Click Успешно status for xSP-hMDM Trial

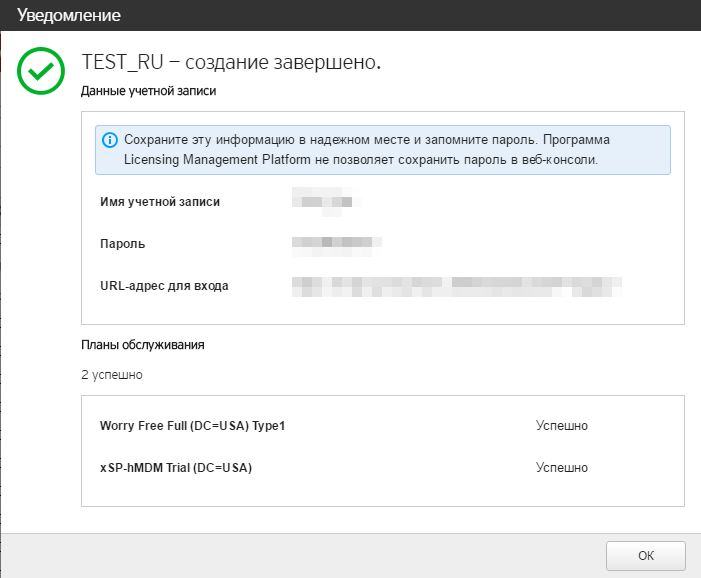[561, 468]
